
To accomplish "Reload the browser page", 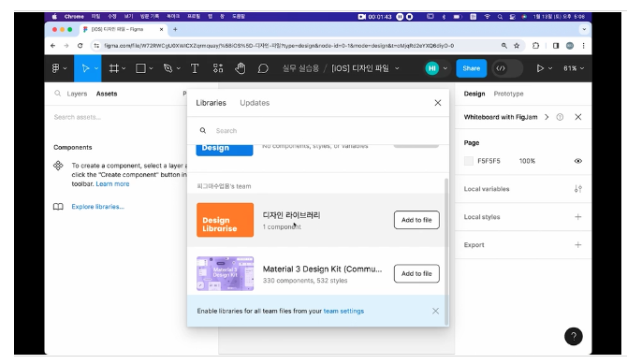I will click(x=80, y=46).
